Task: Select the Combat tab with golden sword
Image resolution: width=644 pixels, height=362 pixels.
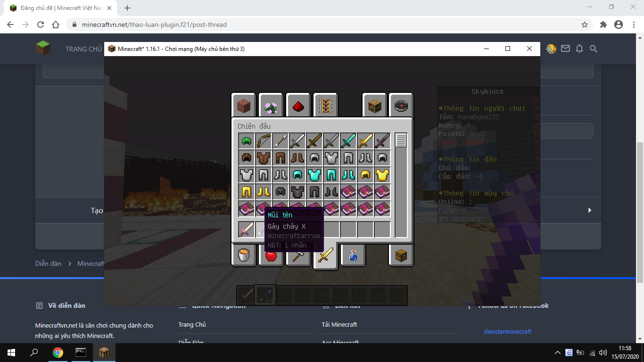Action: pos(326,256)
